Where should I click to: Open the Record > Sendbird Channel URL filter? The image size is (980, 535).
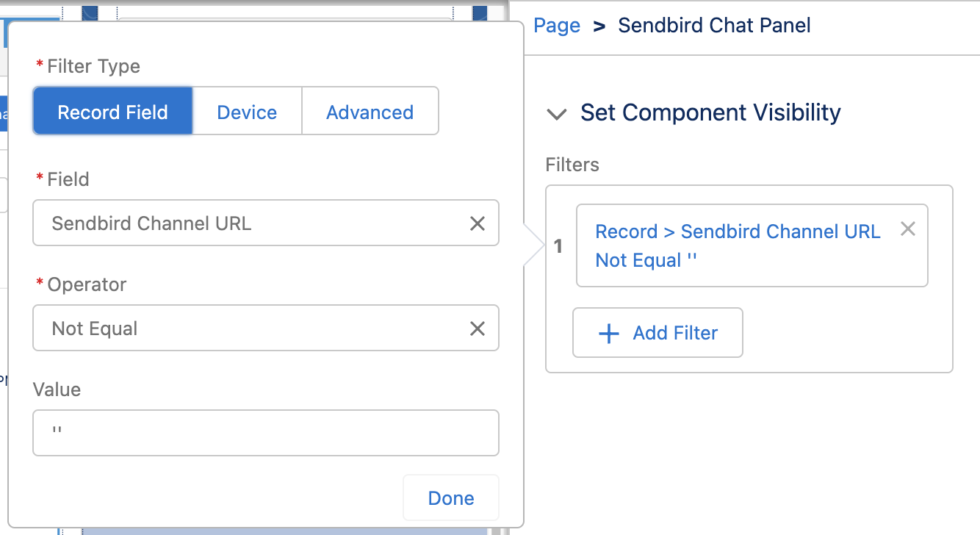coord(738,246)
